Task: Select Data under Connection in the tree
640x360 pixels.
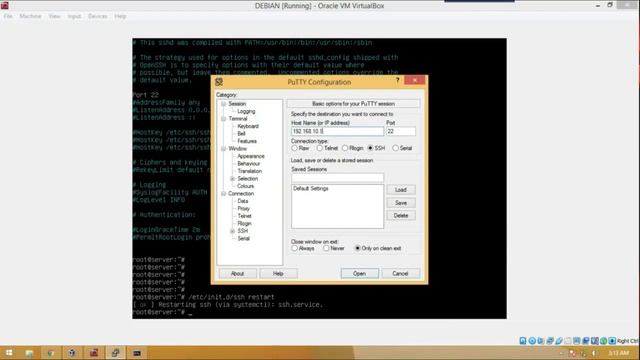Action: (x=242, y=201)
